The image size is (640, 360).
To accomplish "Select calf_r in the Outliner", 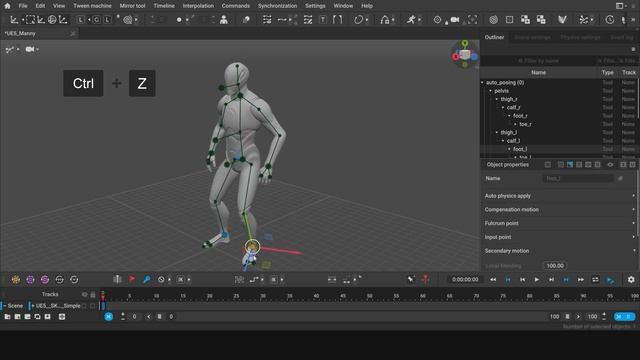I will pyautogui.click(x=513, y=107).
